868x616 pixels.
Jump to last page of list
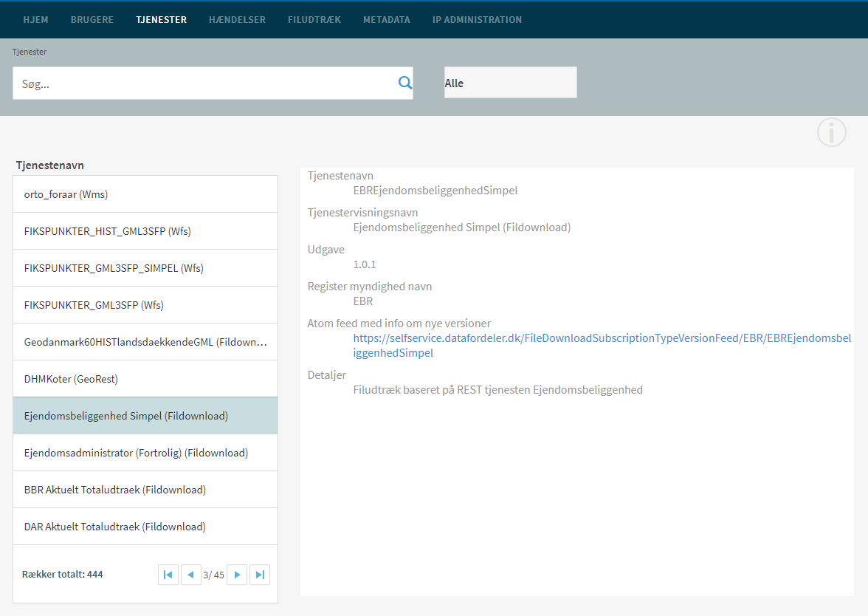pyautogui.click(x=259, y=575)
